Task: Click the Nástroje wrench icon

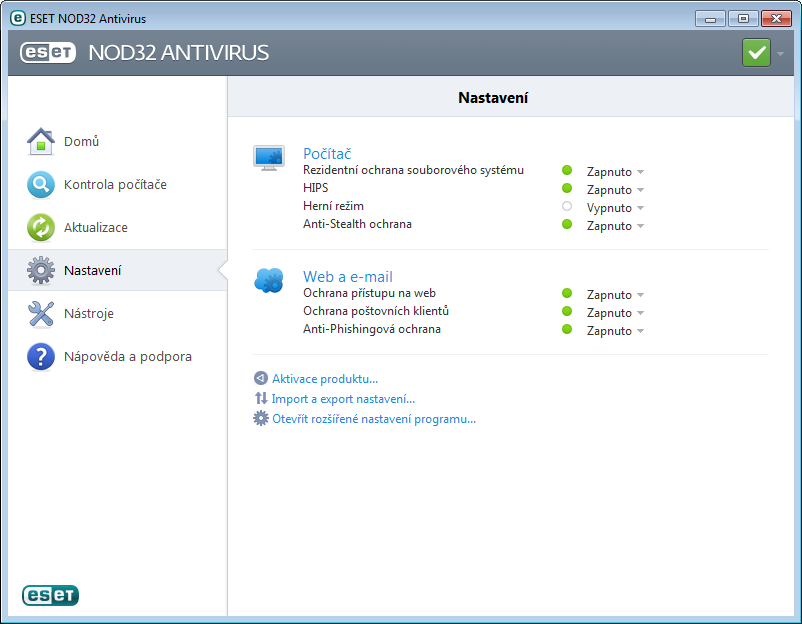Action: (41, 313)
